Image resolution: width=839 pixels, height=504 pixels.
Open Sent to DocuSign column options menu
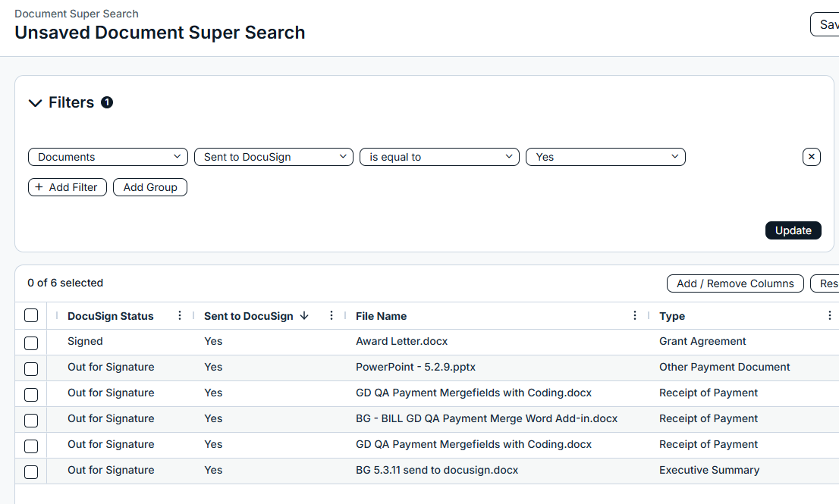pos(332,315)
